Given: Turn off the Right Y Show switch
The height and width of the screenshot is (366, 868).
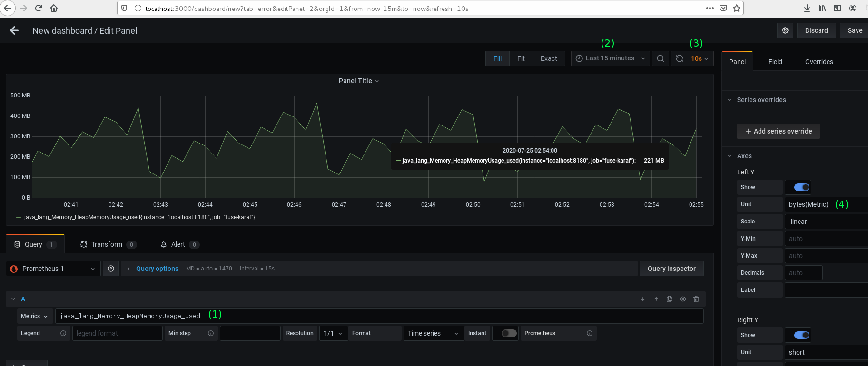Looking at the screenshot, I should click(801, 335).
